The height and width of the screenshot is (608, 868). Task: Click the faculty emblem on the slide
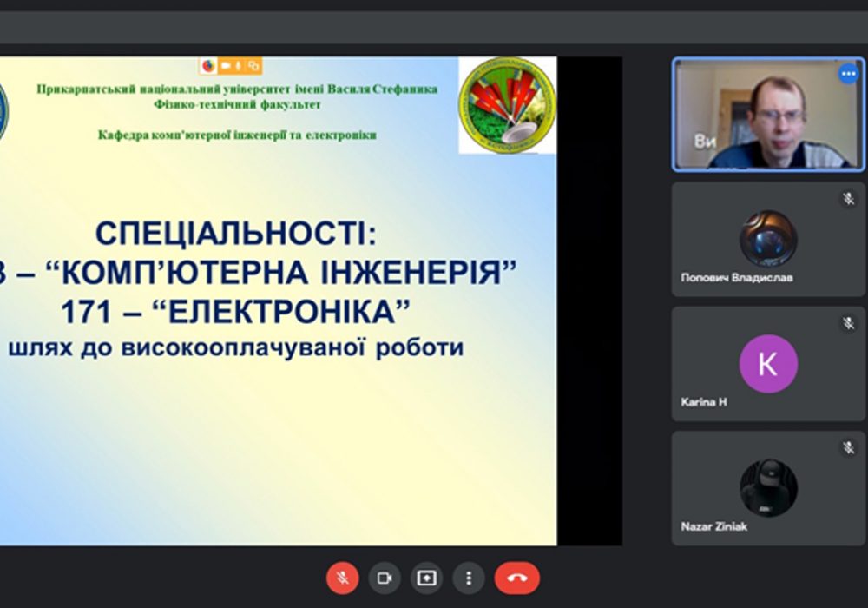[507, 104]
